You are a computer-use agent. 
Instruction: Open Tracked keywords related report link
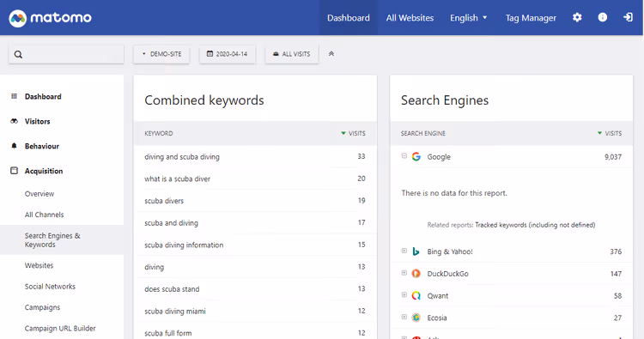pyautogui.click(x=535, y=225)
